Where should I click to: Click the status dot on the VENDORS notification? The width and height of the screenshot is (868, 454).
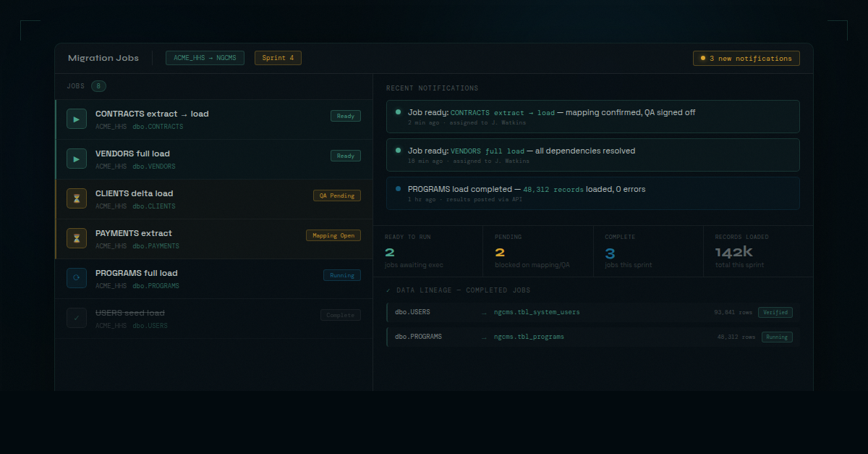398,150
